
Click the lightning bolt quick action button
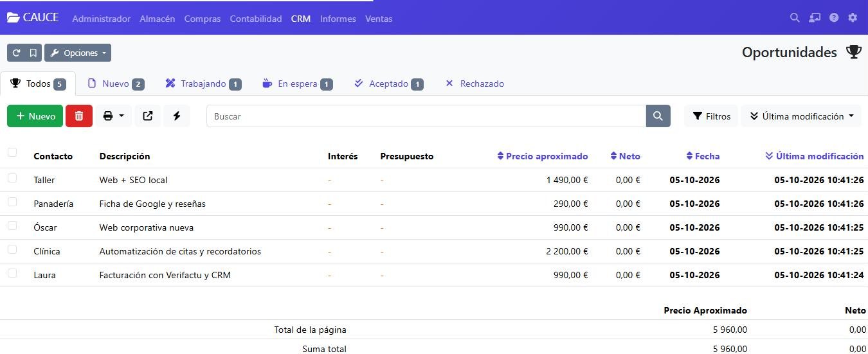(x=177, y=116)
